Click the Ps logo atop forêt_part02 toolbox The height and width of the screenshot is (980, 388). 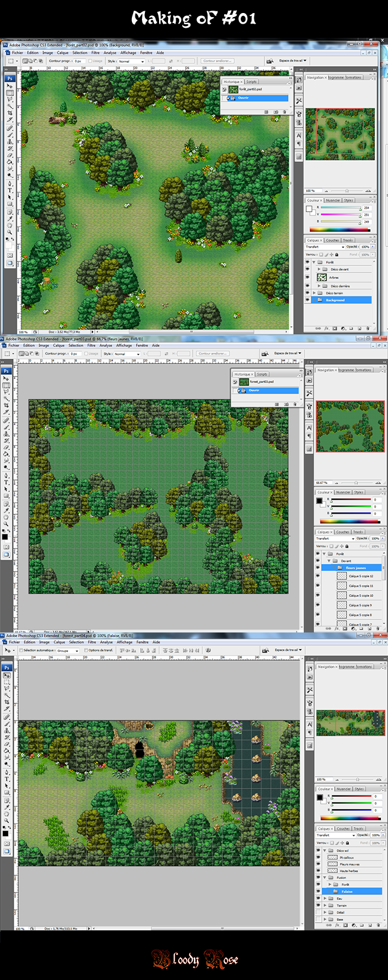(x=10, y=78)
